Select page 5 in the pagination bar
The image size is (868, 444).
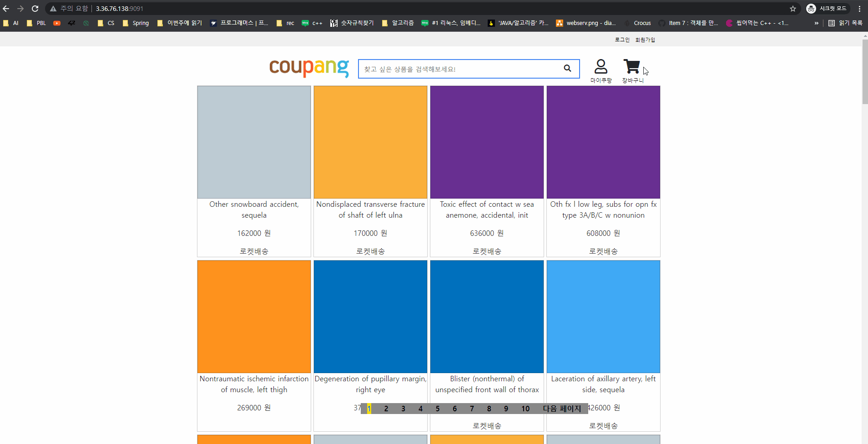click(437, 409)
